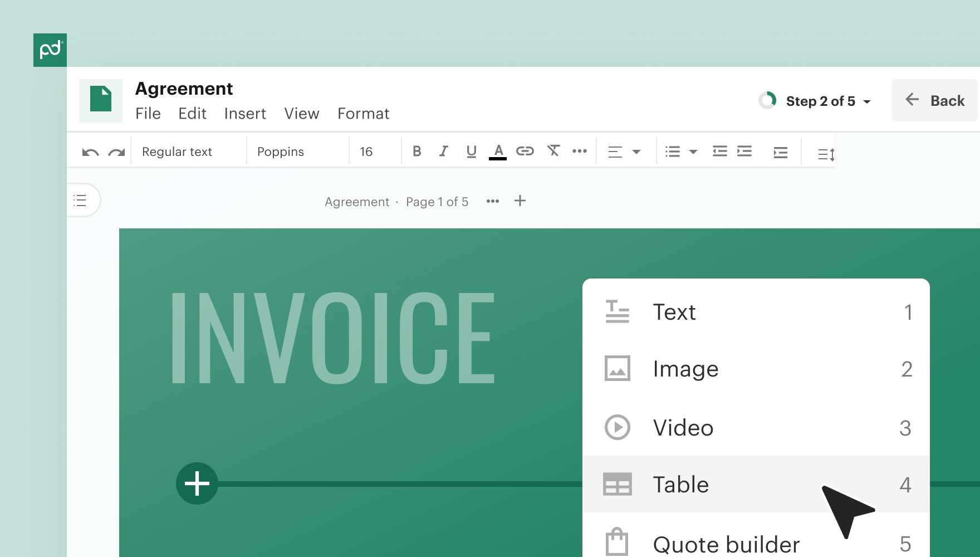The image size is (980, 557).
Task: Select Text block from insert menu
Action: coord(756,312)
